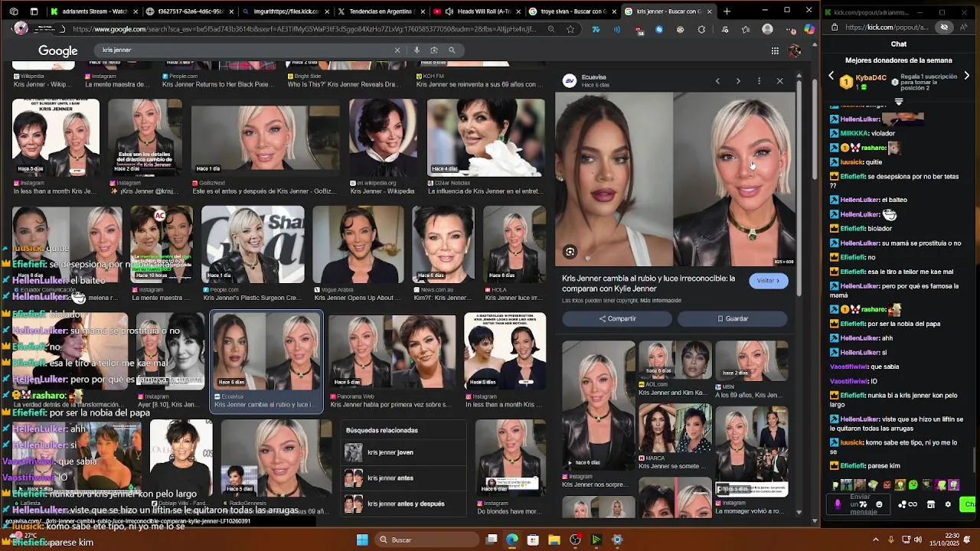View site info lock in Kick window

pos(836,28)
